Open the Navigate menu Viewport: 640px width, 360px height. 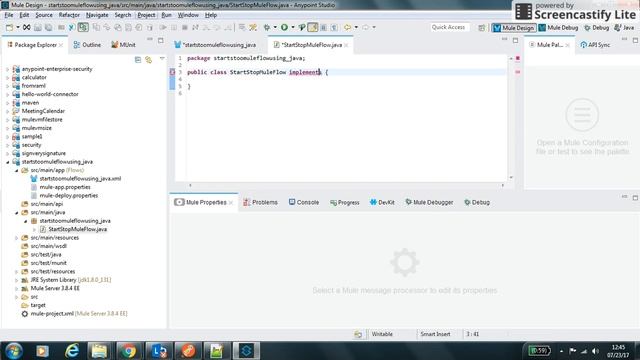97,15
